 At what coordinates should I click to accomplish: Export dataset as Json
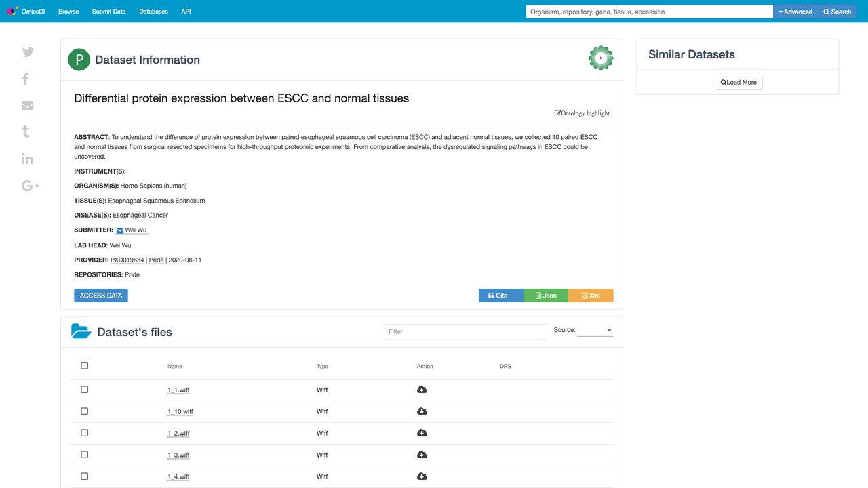[546, 296]
